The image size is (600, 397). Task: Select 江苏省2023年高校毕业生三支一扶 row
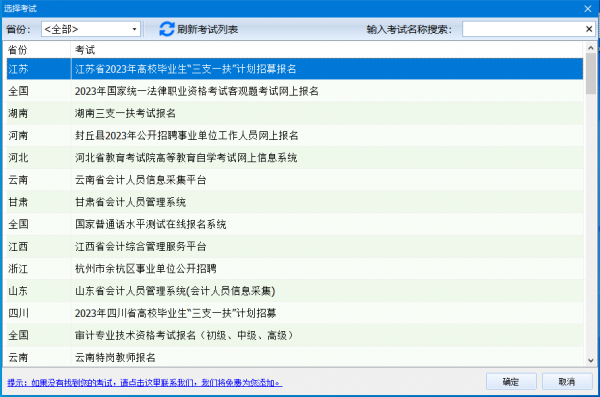click(x=295, y=69)
